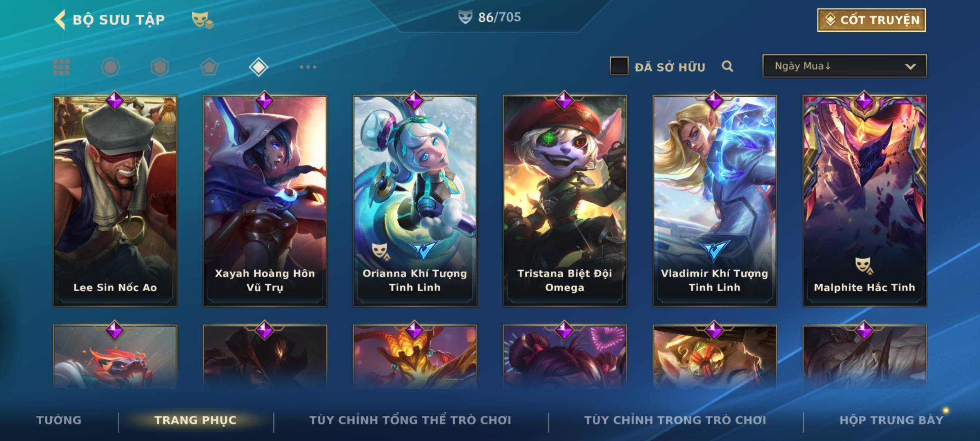
Task: Select the first circular rarity filter icon
Action: tap(111, 67)
